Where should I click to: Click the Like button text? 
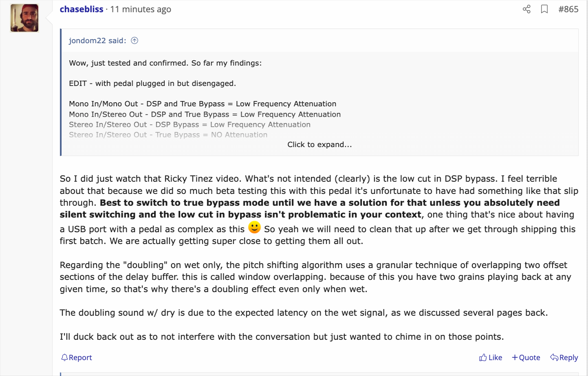click(495, 357)
